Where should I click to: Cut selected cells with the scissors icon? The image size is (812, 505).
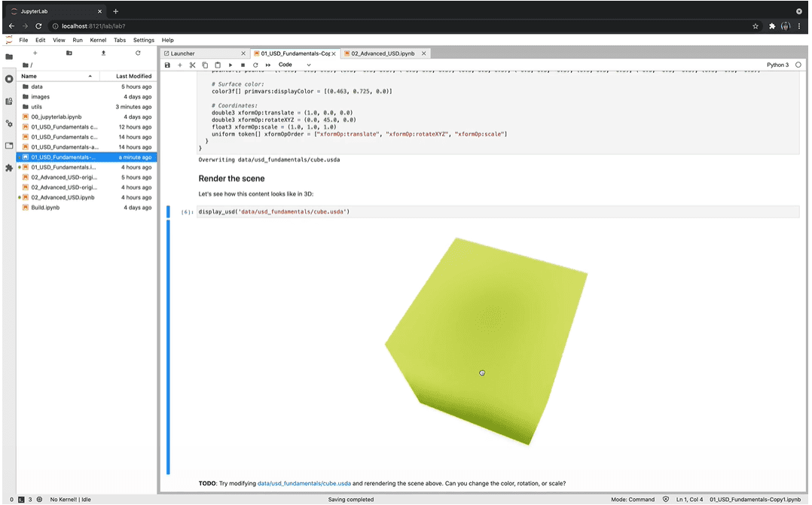193,65
